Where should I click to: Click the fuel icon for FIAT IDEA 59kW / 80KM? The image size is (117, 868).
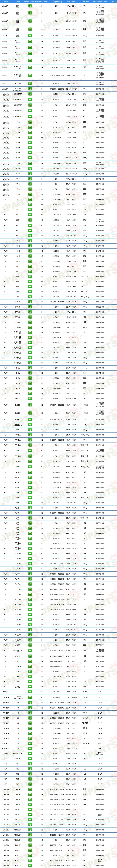pyautogui.click(x=30, y=373)
